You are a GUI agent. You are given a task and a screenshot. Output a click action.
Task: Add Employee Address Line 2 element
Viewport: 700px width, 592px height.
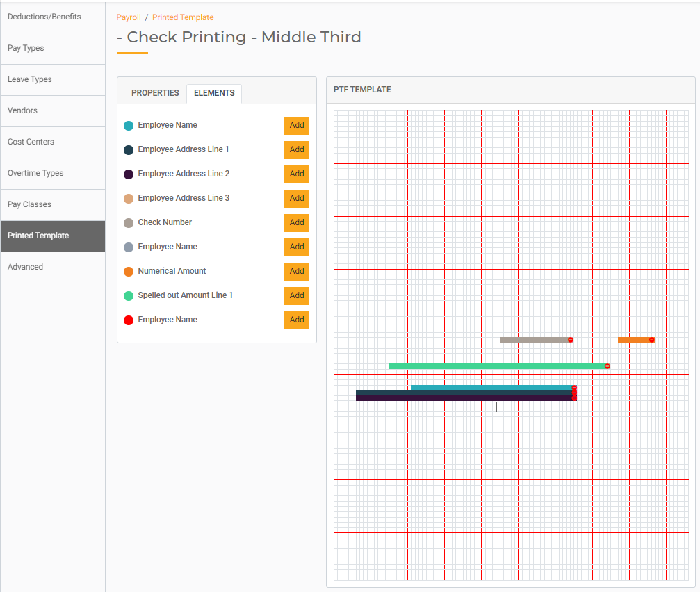coord(296,174)
